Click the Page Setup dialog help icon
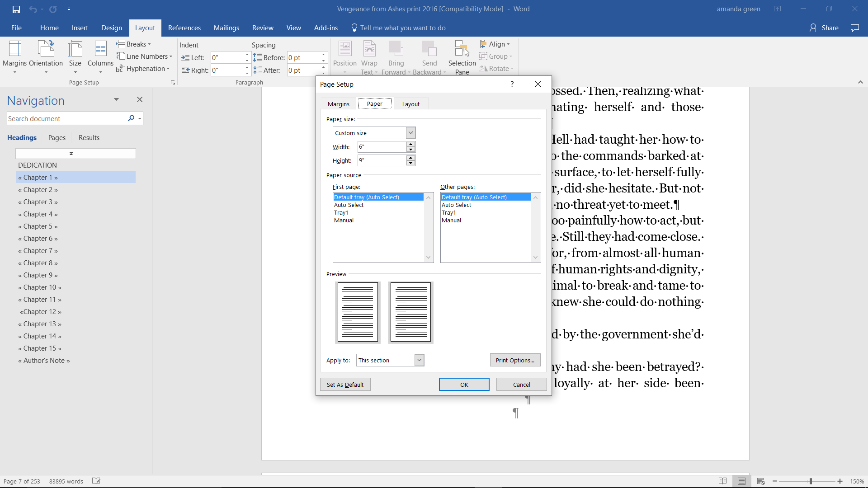 point(512,84)
